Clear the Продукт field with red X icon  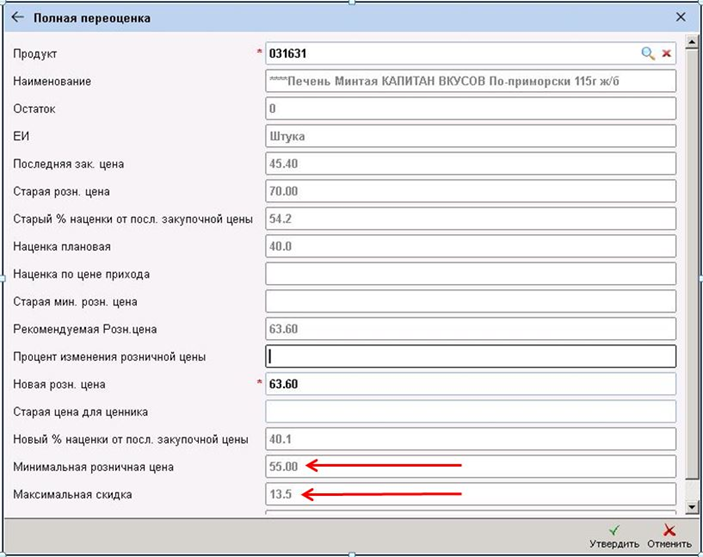[667, 53]
